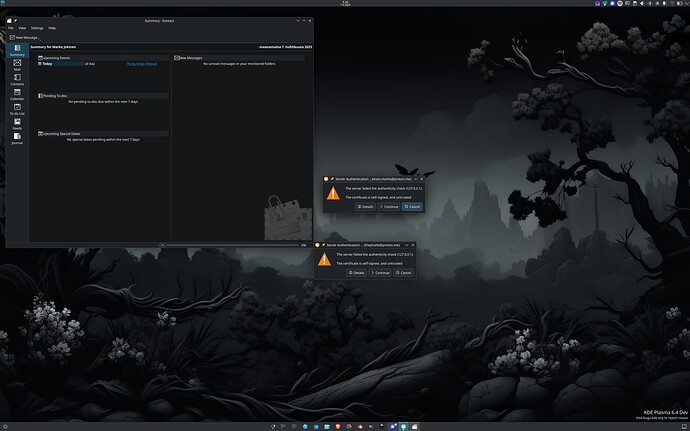Open the Summary view in Kontact sidebar

17,50
